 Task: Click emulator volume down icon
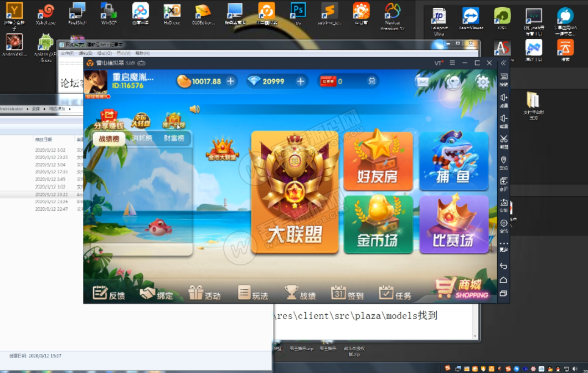pos(504,121)
